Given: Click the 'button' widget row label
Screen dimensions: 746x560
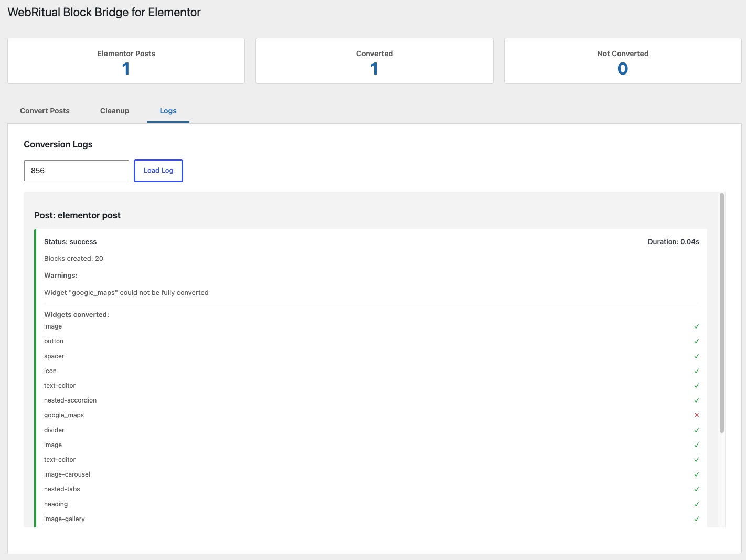Looking at the screenshot, I should point(54,341).
